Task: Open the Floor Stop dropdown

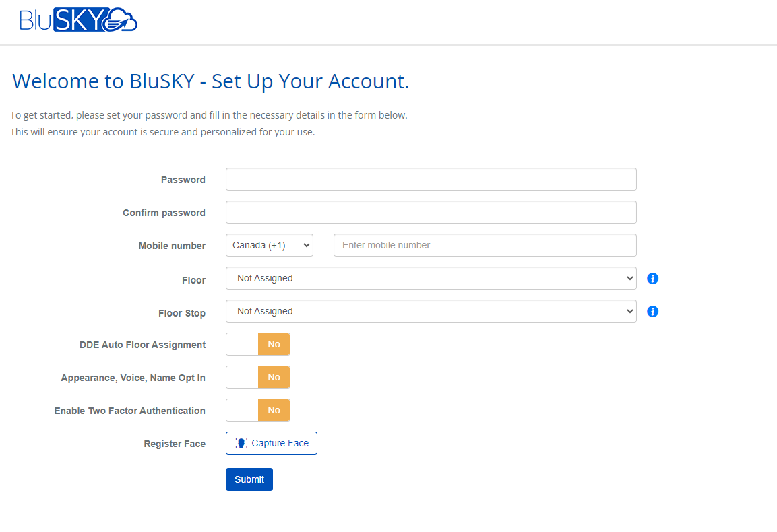Action: 431,311
